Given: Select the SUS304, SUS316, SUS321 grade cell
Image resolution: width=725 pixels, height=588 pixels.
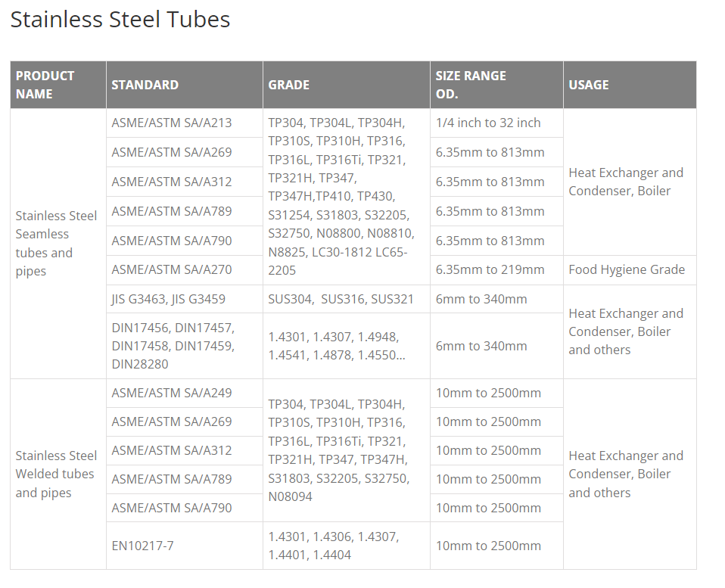Looking at the screenshot, I should pos(341,299).
